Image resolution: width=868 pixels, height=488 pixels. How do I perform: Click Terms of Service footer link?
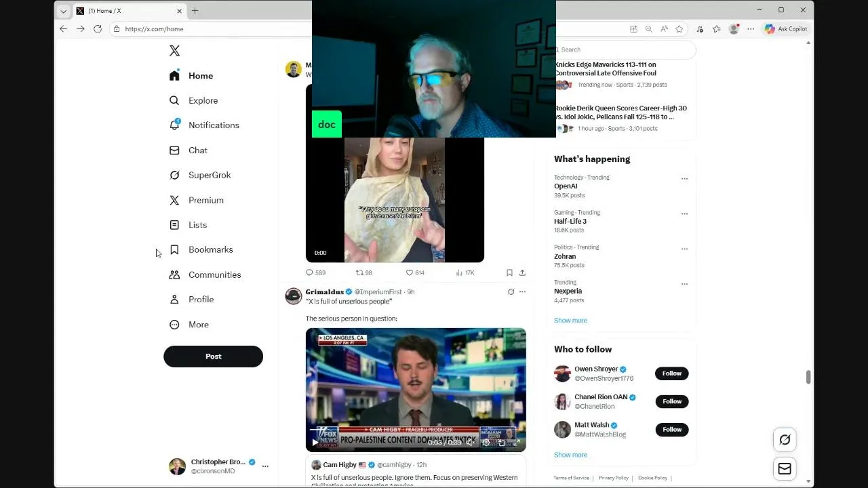571,478
